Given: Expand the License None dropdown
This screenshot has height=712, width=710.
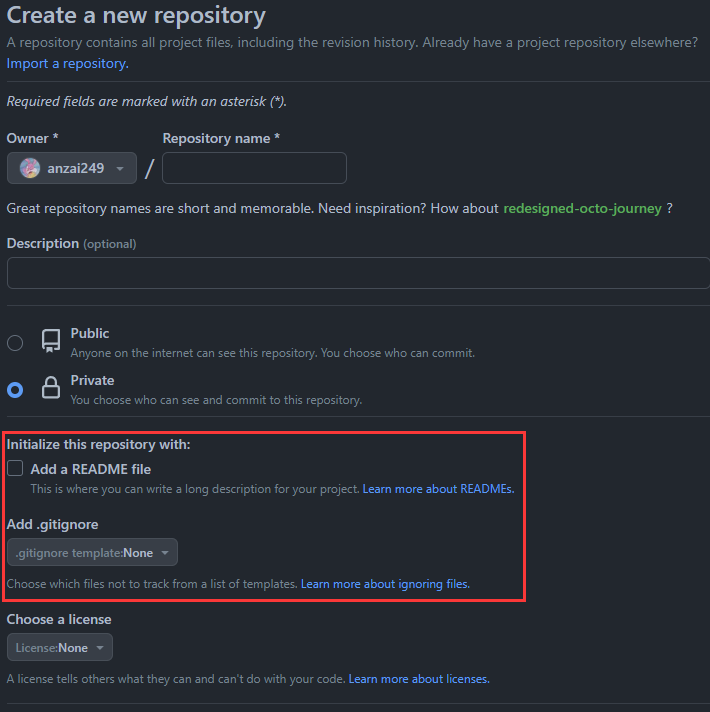Looking at the screenshot, I should click(x=59, y=647).
